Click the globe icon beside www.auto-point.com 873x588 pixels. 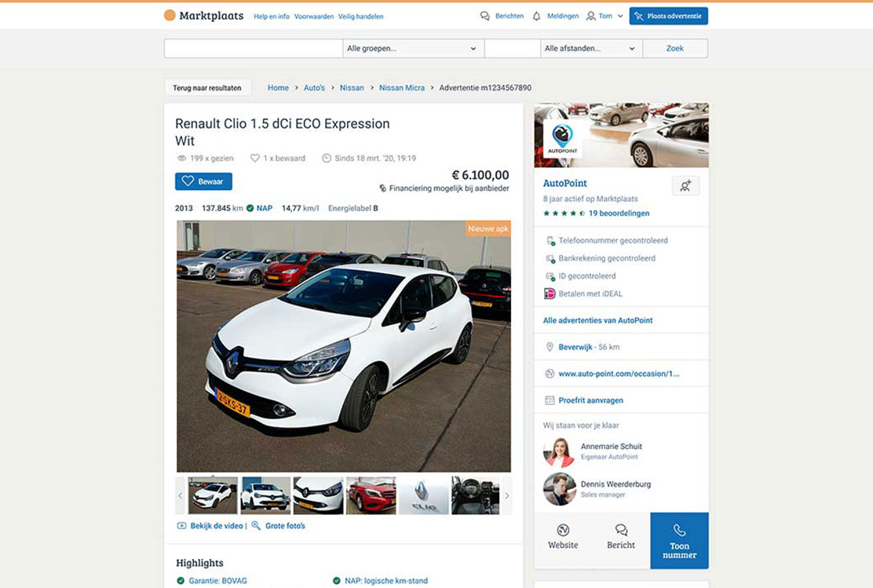click(x=550, y=374)
